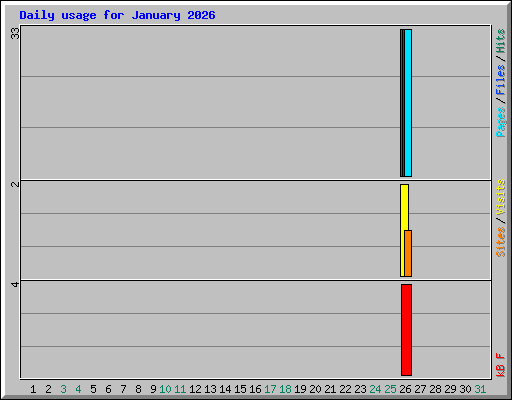Click day label 22 on the x-axis
This screenshot has width=512, height=400.
point(345,389)
